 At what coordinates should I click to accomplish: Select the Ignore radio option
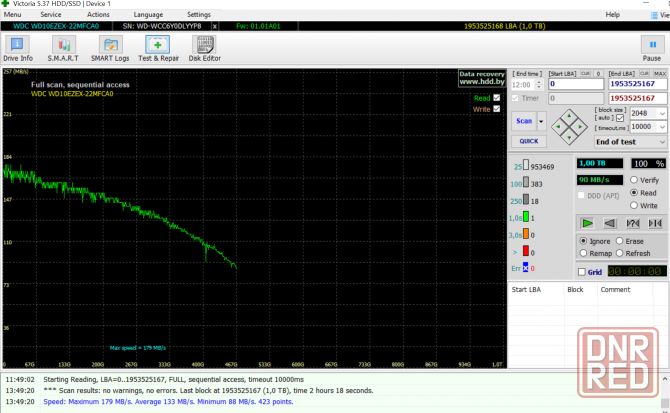point(583,241)
